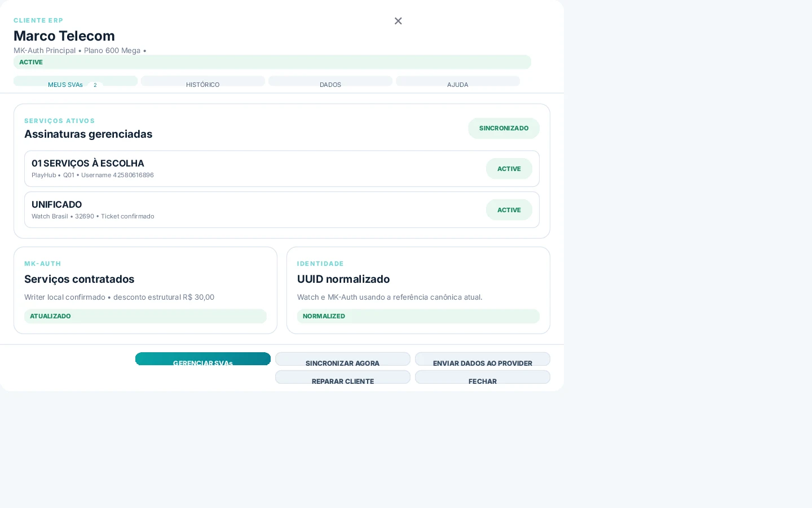Click the 'CLIENTE ERP' label
The width and height of the screenshot is (812, 508).
pos(38,20)
